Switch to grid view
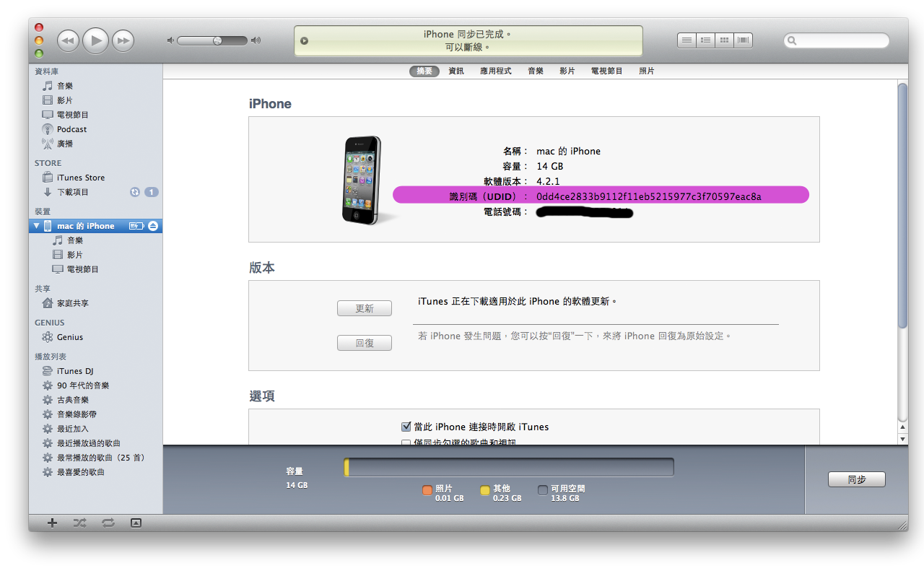This screenshot has width=924, height=571. [724, 40]
